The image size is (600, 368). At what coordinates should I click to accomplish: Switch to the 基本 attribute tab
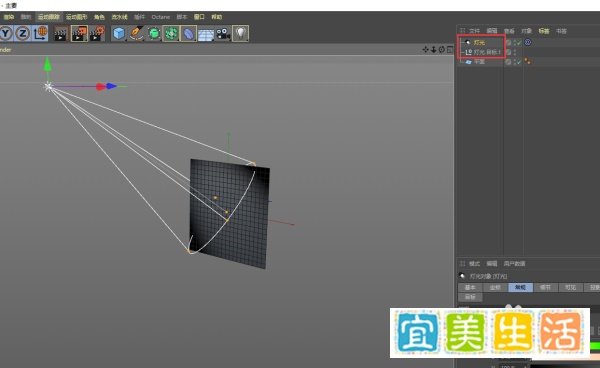coord(470,287)
